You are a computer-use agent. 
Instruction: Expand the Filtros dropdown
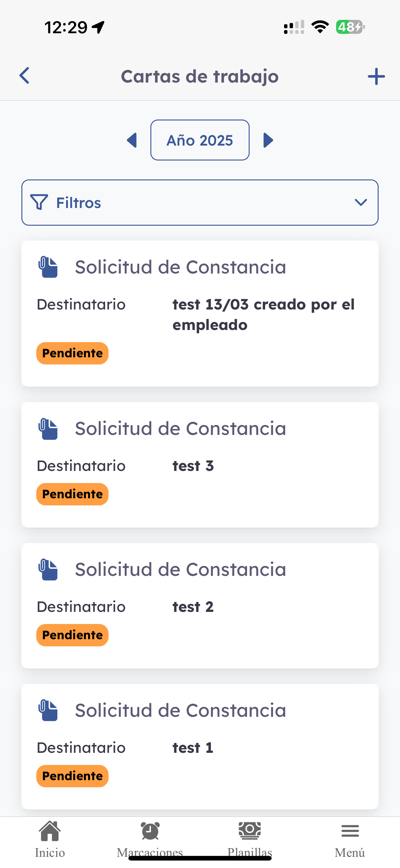tap(200, 202)
